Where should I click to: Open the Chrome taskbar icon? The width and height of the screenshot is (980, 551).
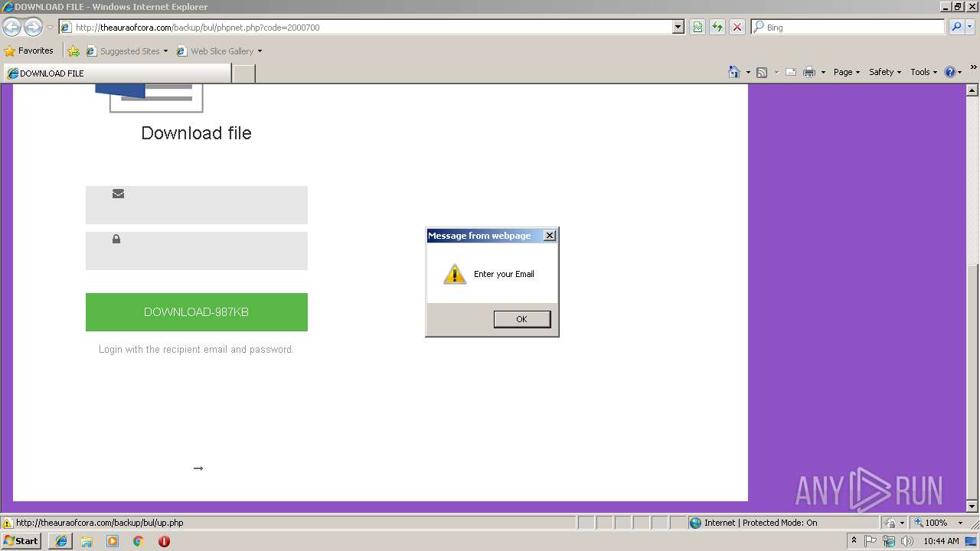[139, 541]
